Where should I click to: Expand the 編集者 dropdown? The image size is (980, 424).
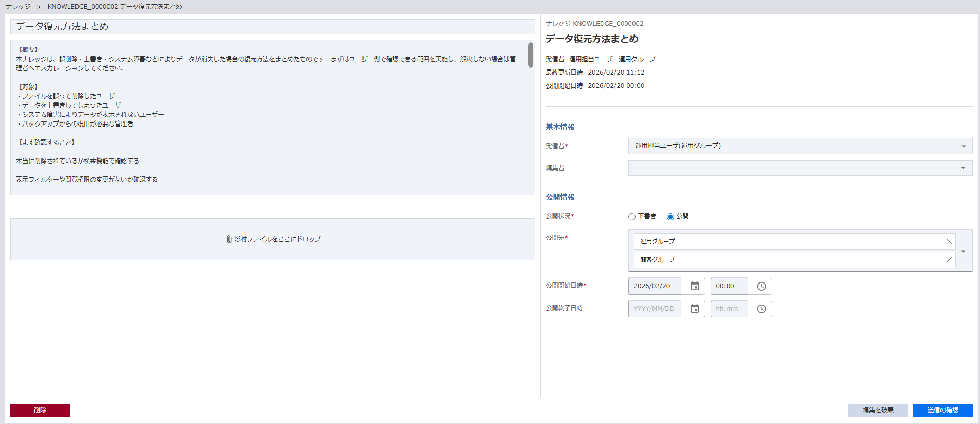point(963,168)
